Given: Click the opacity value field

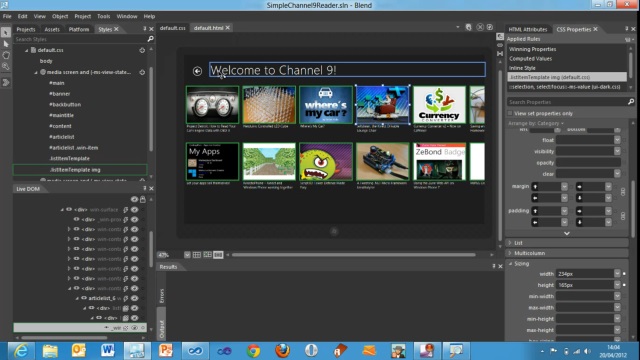Looking at the screenshot, I should click(x=588, y=162).
